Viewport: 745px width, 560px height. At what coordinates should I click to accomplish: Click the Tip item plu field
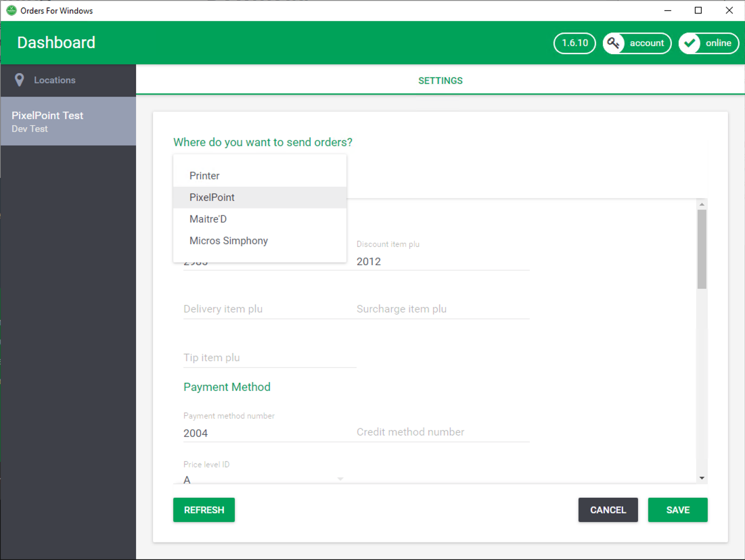(x=269, y=358)
